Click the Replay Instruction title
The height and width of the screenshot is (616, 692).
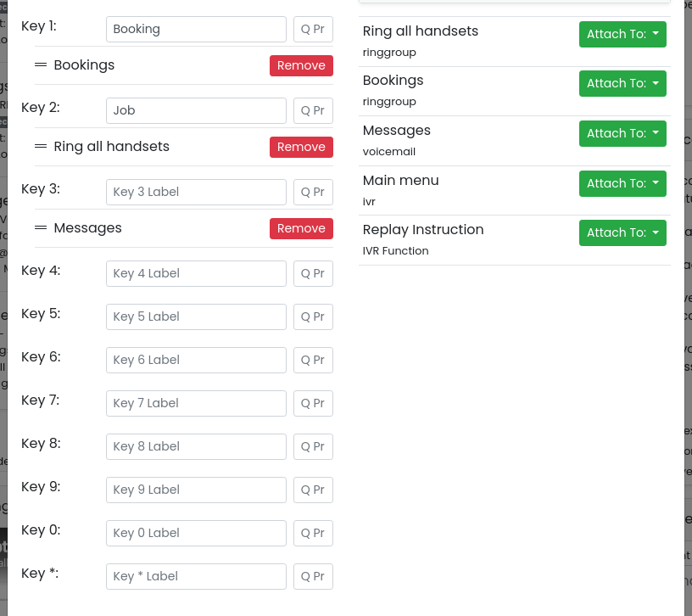(x=423, y=230)
